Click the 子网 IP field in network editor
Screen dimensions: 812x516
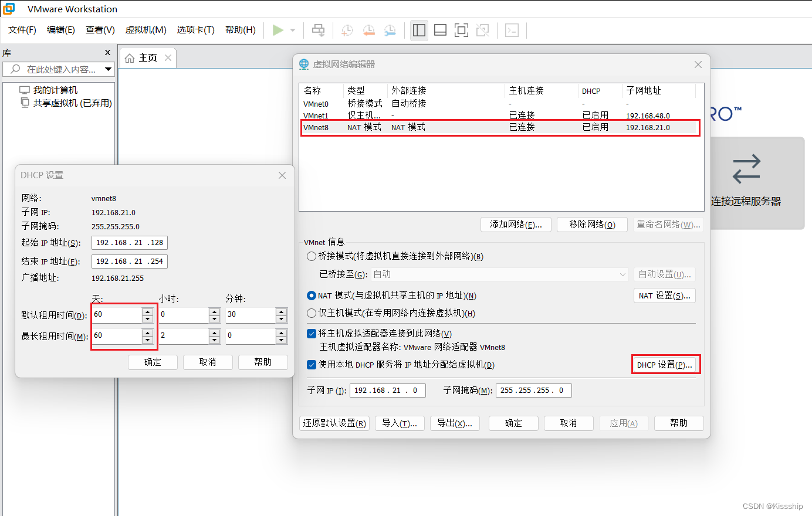pyautogui.click(x=387, y=391)
